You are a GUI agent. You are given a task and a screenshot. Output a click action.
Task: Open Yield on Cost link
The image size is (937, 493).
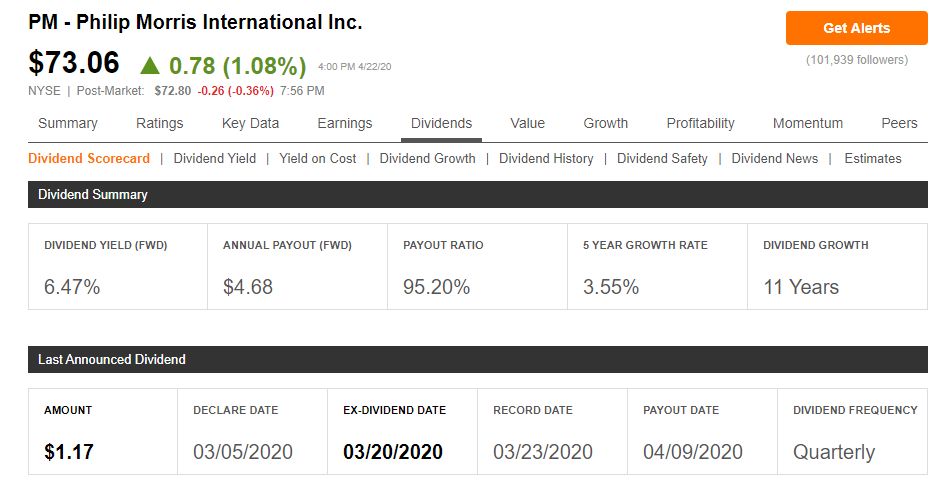[x=317, y=158]
